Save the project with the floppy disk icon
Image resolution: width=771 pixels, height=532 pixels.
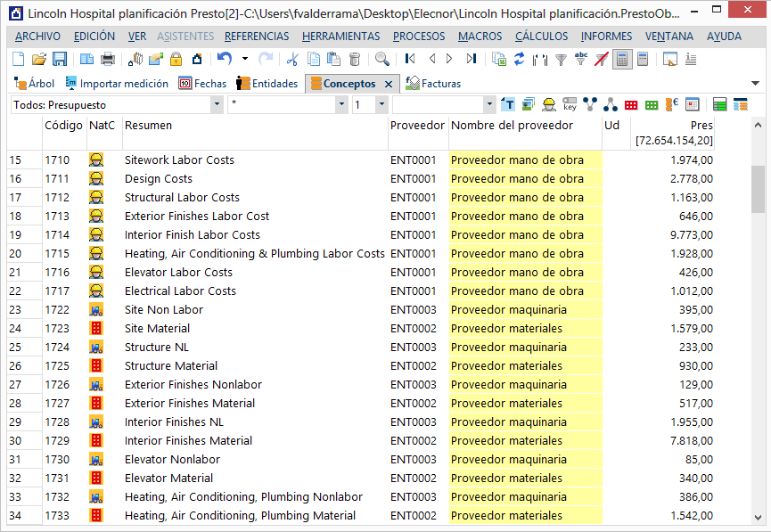coord(60,60)
